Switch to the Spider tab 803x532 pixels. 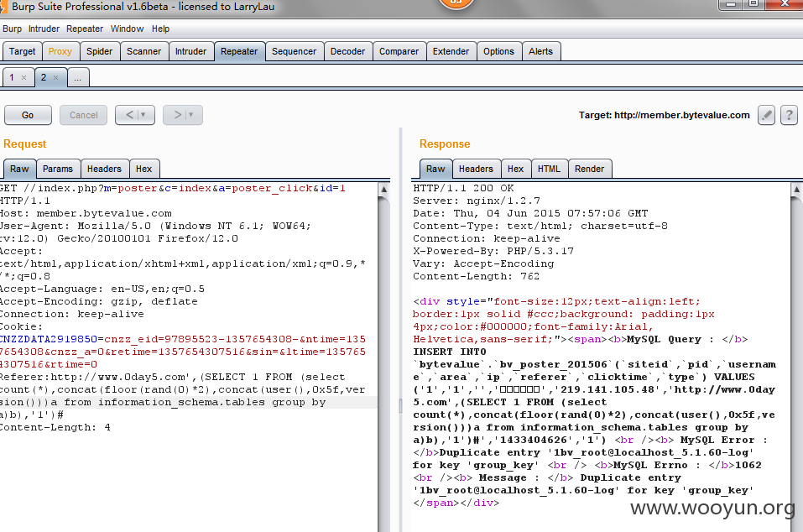pyautogui.click(x=99, y=51)
